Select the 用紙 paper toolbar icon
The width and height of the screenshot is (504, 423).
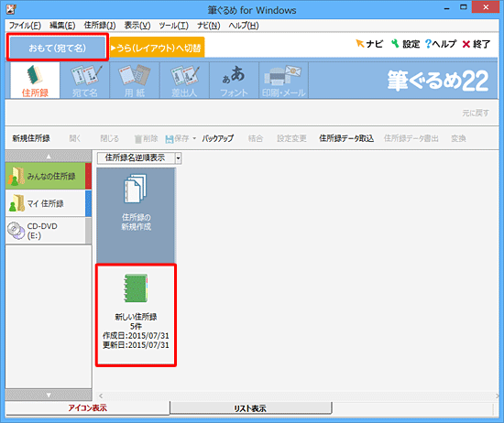pyautogui.click(x=135, y=81)
